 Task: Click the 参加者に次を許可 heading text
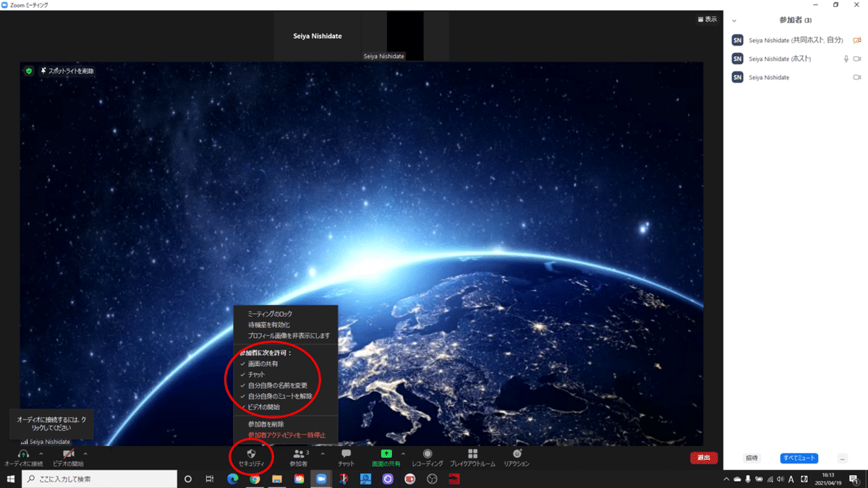[x=265, y=353]
